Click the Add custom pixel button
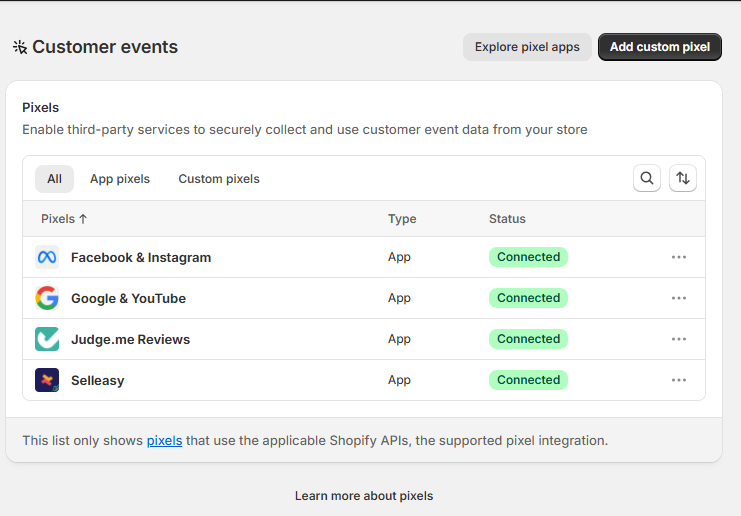The height and width of the screenshot is (516, 741). click(660, 47)
